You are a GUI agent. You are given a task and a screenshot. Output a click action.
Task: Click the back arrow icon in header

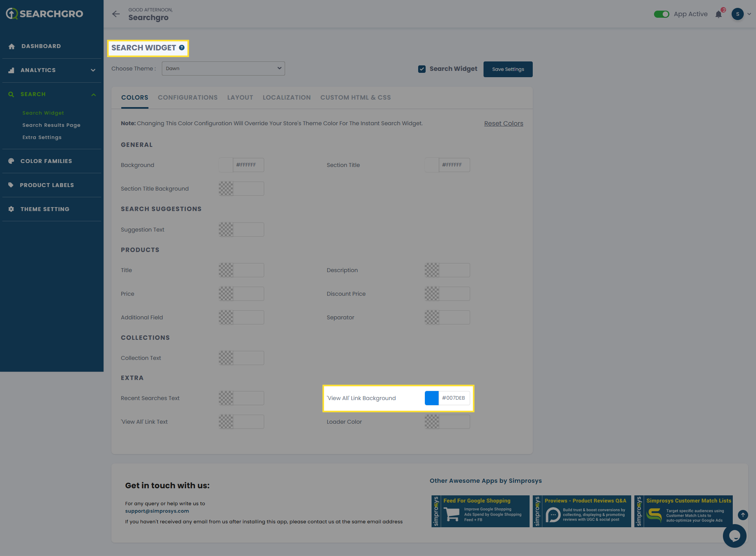(x=116, y=14)
